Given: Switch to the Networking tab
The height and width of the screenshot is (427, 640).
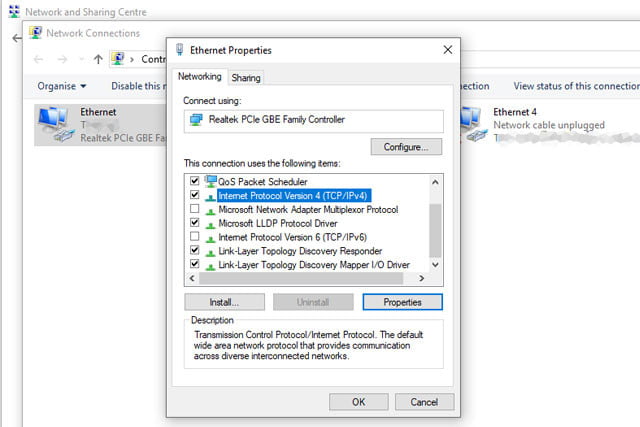Looking at the screenshot, I should [200, 76].
